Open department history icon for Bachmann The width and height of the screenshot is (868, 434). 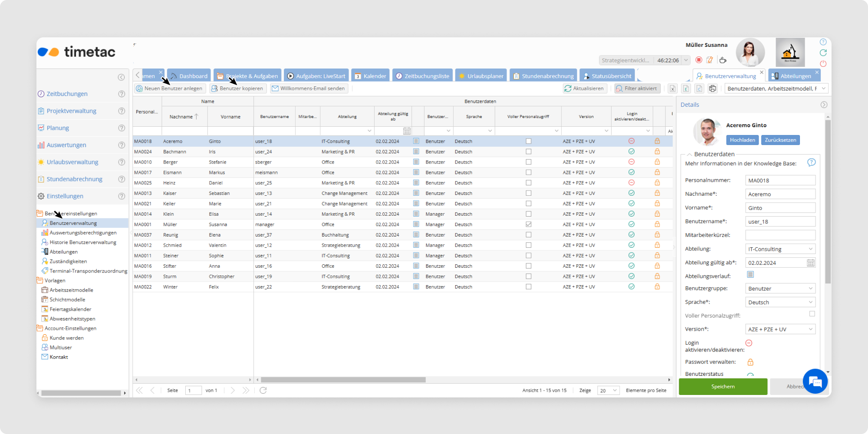tap(416, 151)
